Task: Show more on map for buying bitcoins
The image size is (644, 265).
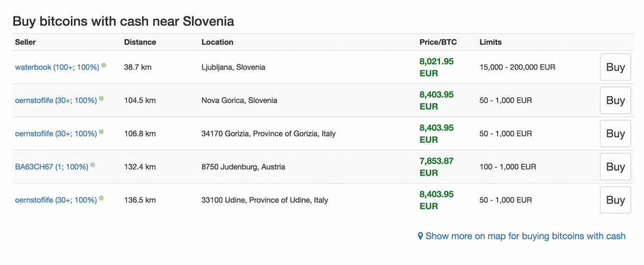Action: click(525, 236)
